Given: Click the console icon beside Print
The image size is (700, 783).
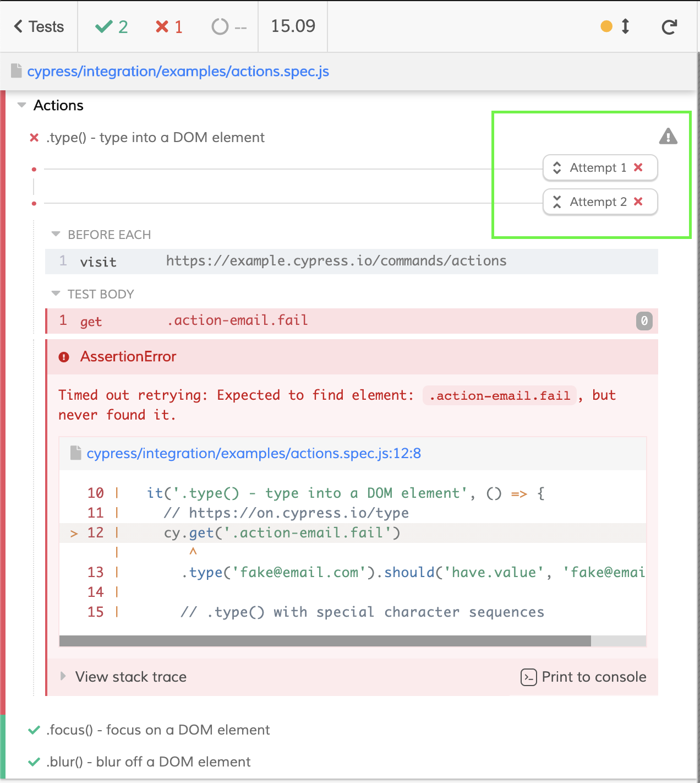Looking at the screenshot, I should click(x=528, y=677).
